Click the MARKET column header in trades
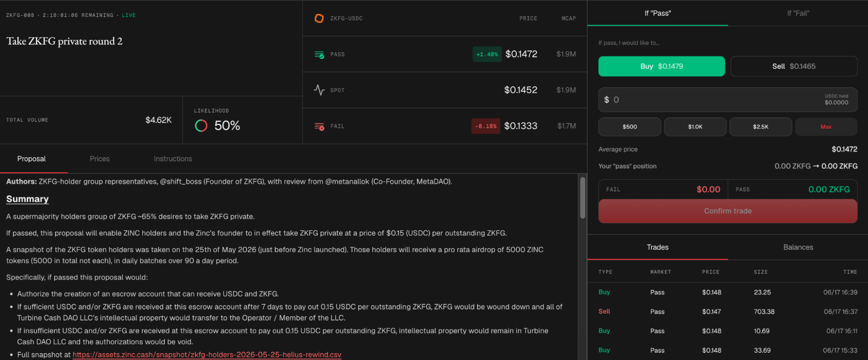This screenshot has width=868, height=360. pos(660,272)
